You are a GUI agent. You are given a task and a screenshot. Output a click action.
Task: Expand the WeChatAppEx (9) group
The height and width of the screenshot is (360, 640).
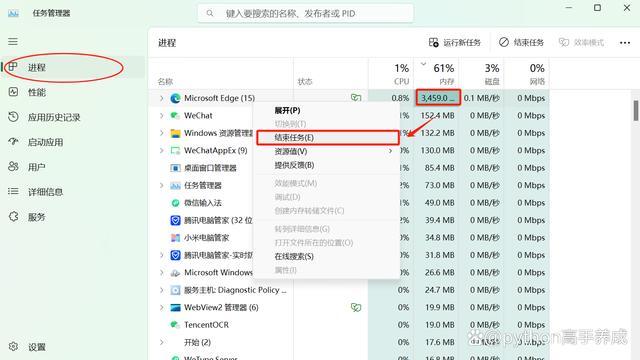click(x=162, y=151)
